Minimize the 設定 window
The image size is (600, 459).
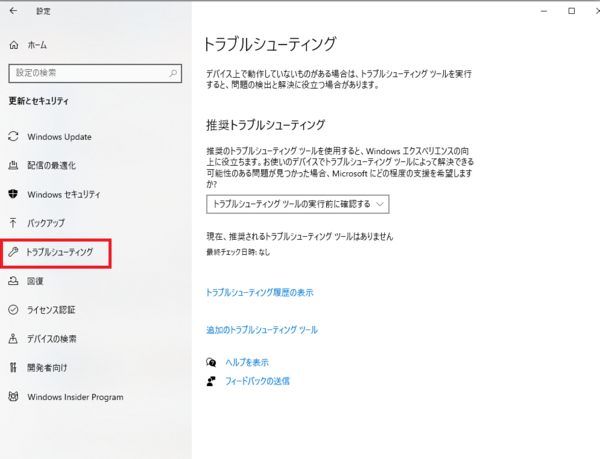[544, 11]
